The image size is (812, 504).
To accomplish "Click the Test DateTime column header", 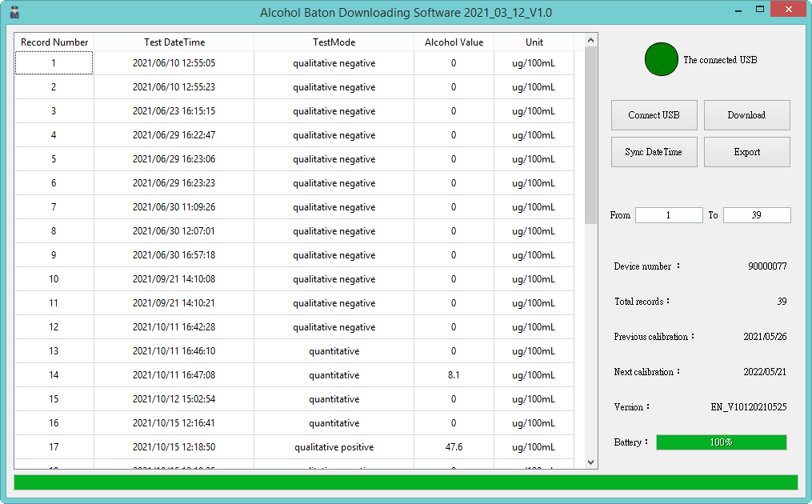I will click(174, 42).
